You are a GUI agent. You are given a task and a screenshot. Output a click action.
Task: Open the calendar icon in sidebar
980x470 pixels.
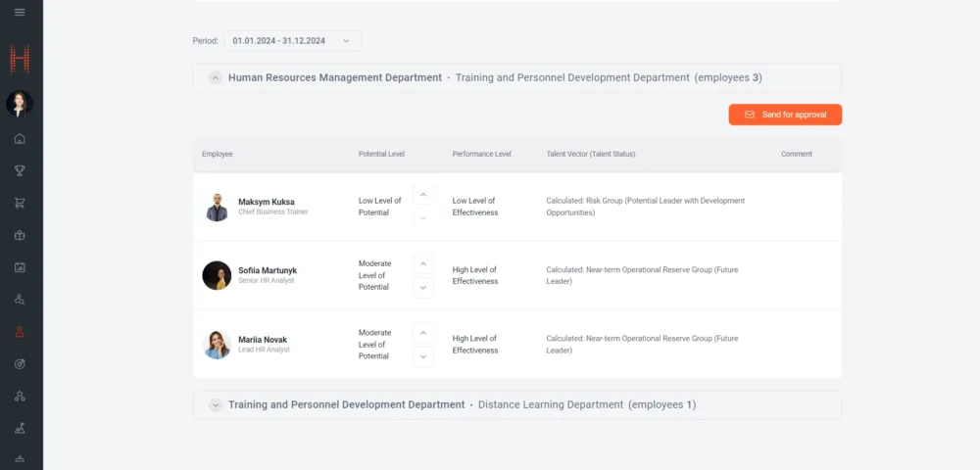pyautogui.click(x=20, y=266)
